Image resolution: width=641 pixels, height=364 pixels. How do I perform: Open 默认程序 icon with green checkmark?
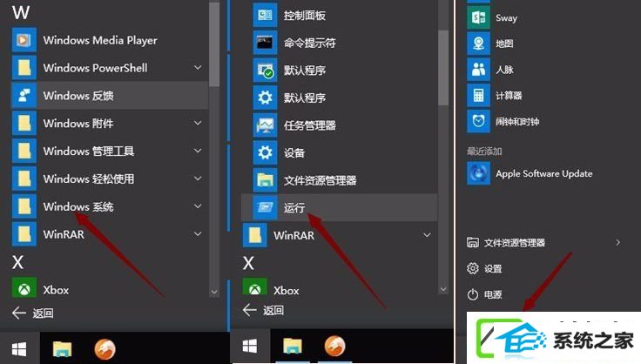[x=265, y=71]
